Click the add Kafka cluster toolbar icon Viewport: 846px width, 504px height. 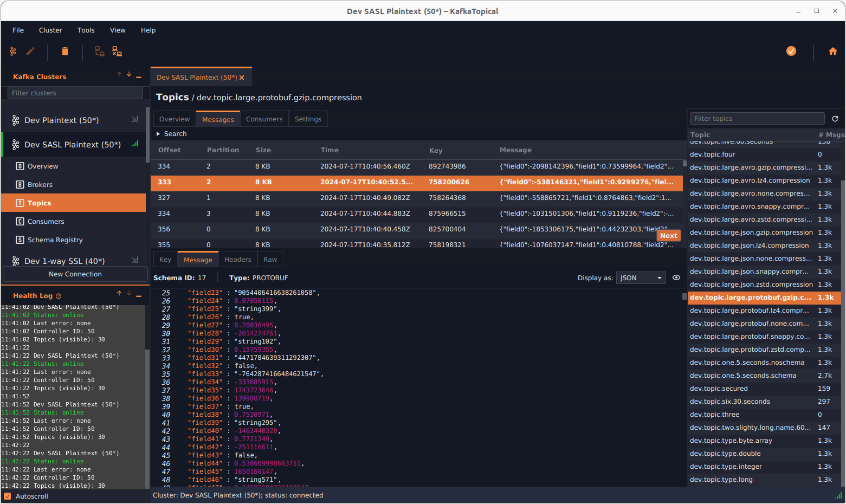pos(13,51)
